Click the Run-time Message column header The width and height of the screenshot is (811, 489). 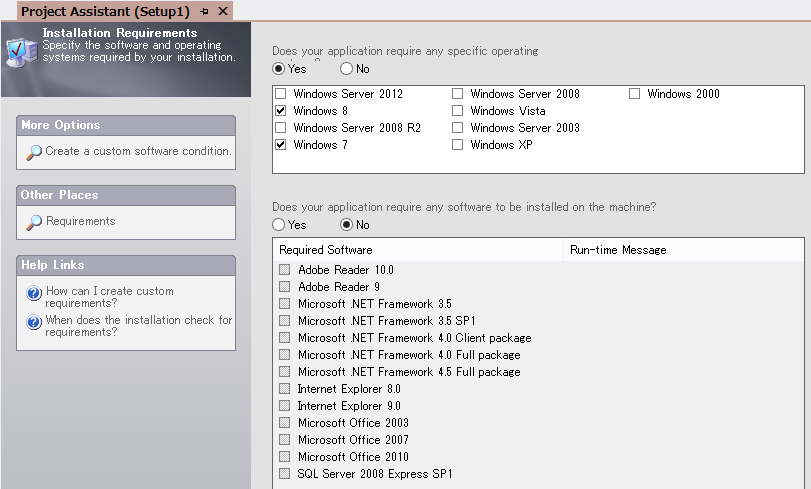pos(684,250)
